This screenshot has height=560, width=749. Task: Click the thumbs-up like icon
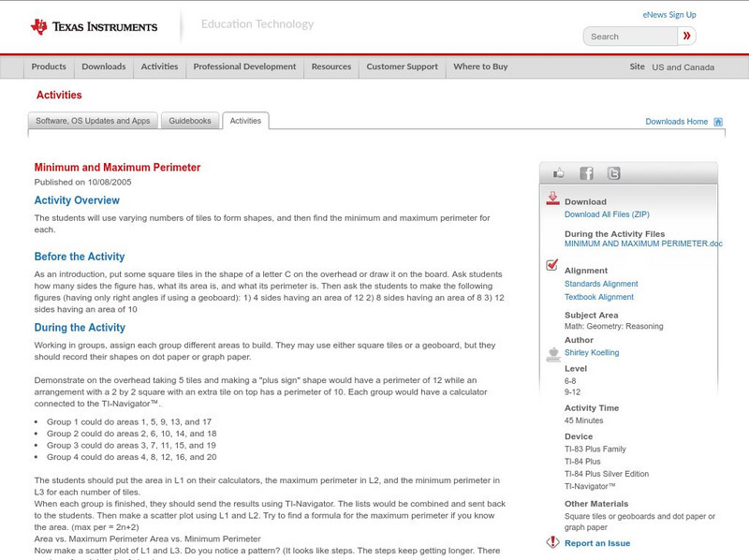559,172
